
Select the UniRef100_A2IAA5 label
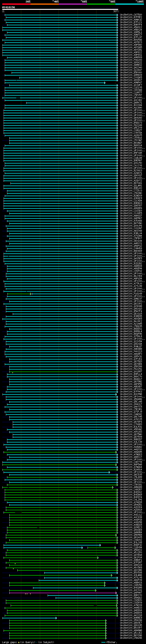(x=131, y=324)
